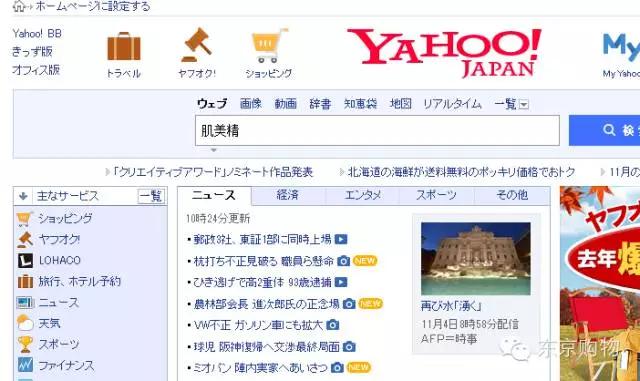Select the 地図 search tab
The image size is (640, 381).
[400, 104]
